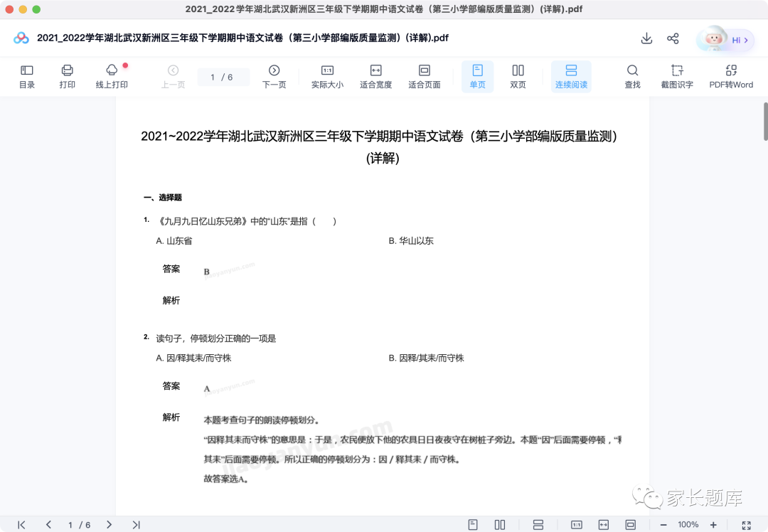Screen dimensions: 768x532
Task: Go to 下一页 next page
Action: [274, 77]
